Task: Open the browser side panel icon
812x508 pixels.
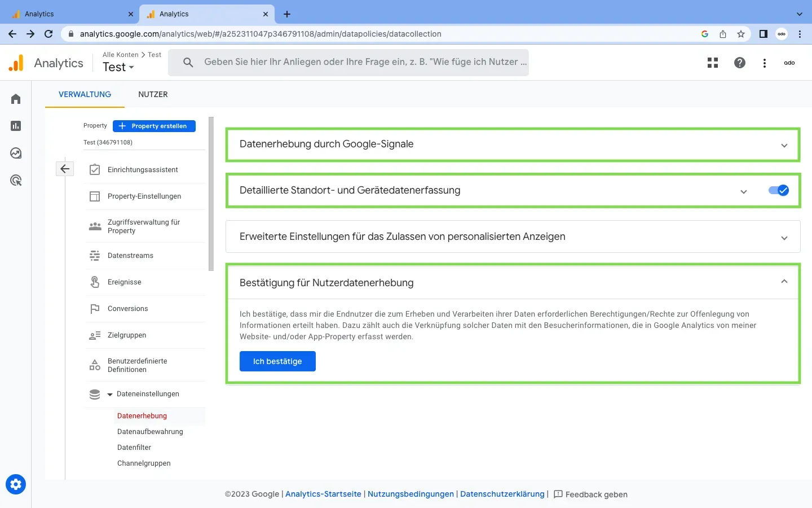Action: coord(764,34)
